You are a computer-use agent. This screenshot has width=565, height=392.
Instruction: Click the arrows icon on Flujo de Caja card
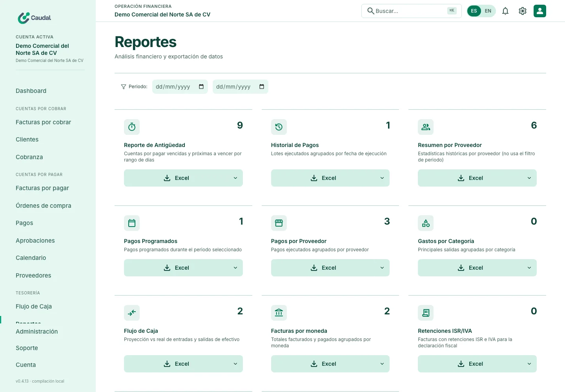tap(132, 313)
